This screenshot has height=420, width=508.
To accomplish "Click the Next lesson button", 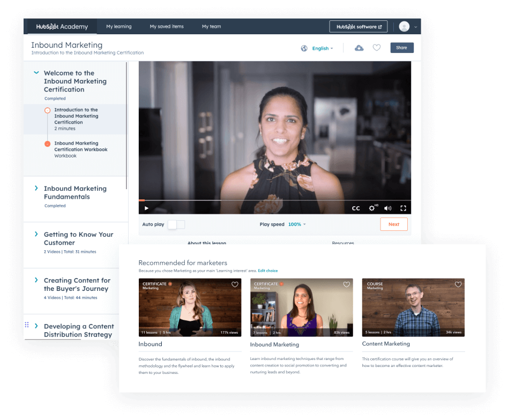I will [x=394, y=224].
